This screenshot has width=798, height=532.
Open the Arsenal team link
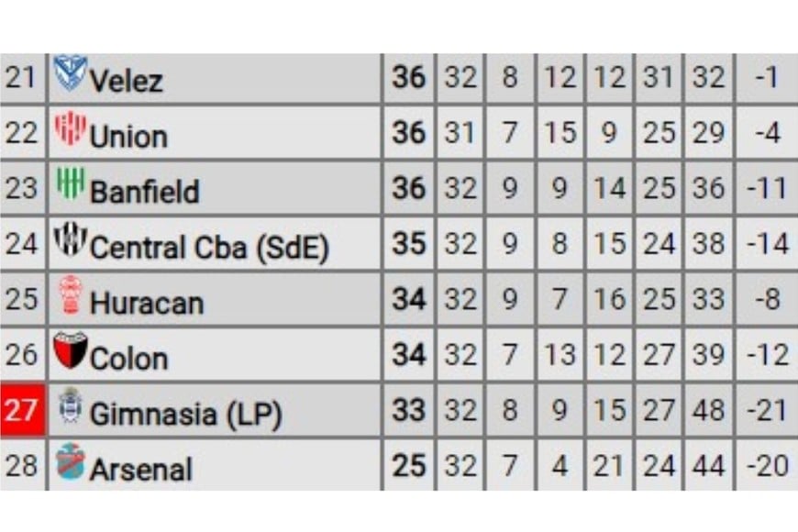(x=141, y=470)
